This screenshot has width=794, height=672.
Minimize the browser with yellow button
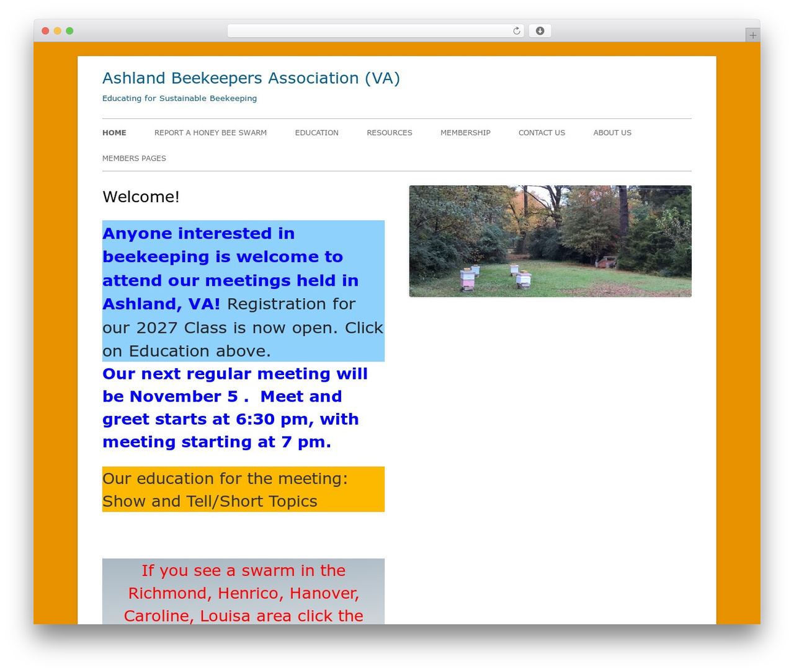(58, 31)
